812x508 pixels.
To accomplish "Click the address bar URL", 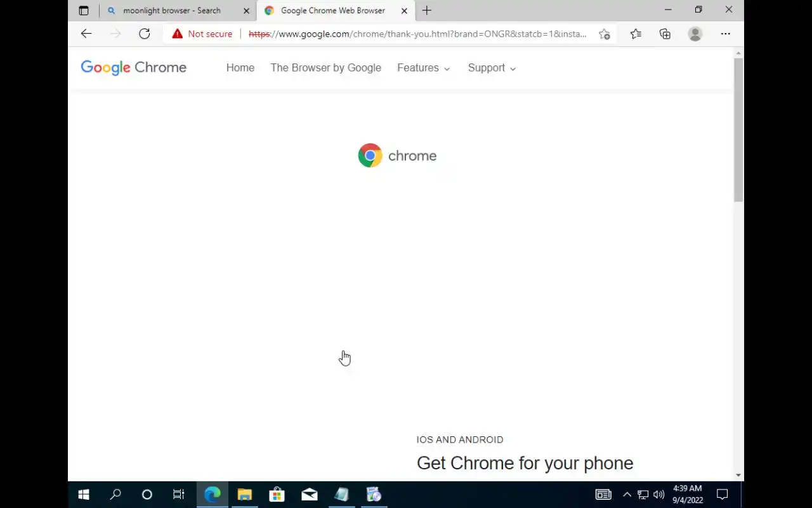I will coord(417,34).
